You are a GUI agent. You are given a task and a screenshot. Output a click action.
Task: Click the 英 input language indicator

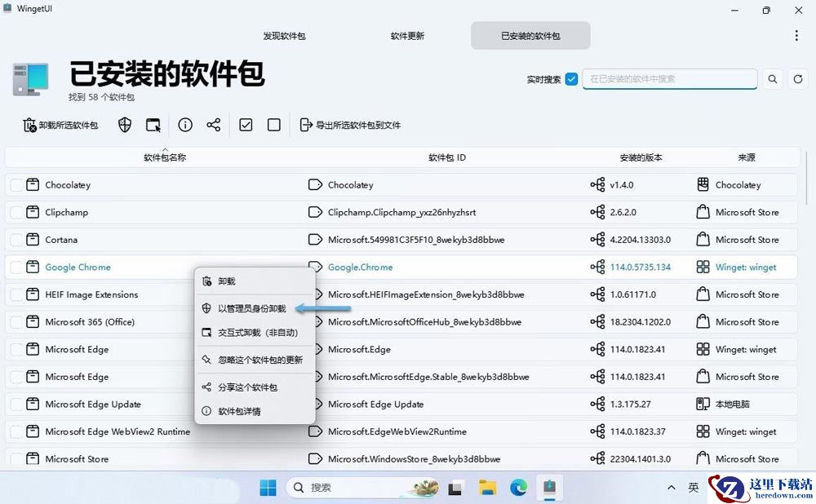(693, 488)
